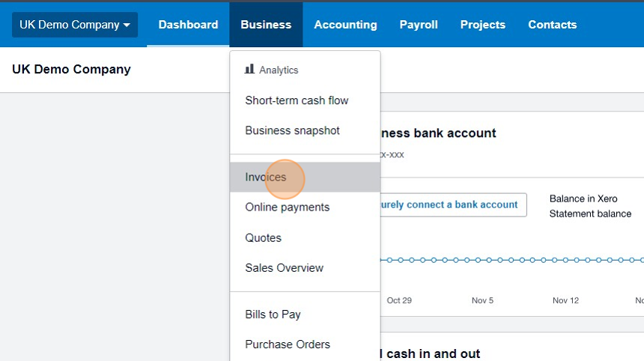Screen dimensions: 644x361
Task: Go to the Dashboard tab
Action: point(188,25)
